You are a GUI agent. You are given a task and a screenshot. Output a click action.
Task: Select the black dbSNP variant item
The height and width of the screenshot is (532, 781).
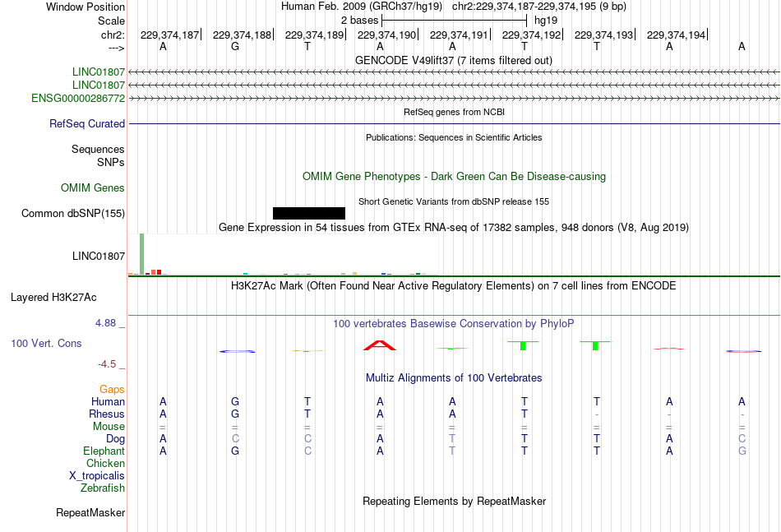[x=309, y=213]
